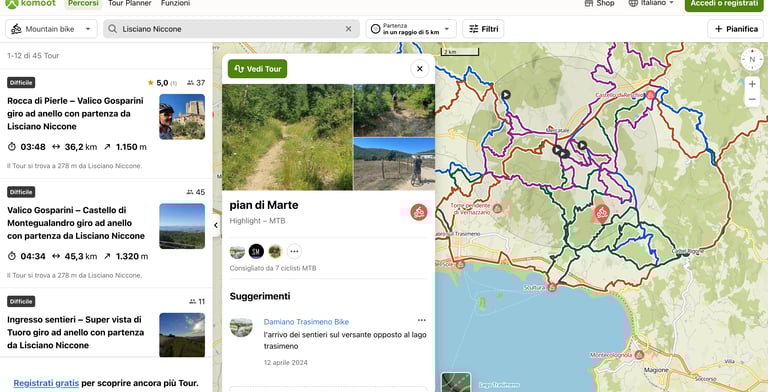Zoom in on the map
768x392 pixels.
[x=752, y=84]
